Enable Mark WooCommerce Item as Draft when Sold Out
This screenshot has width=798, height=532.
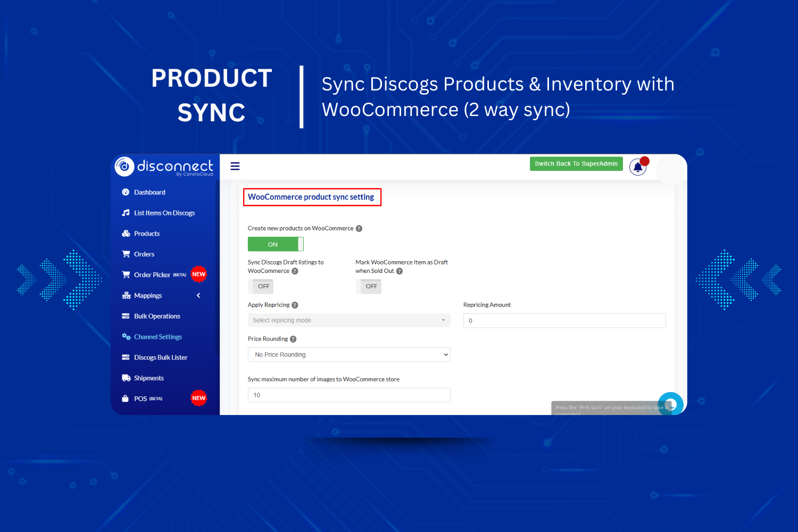click(369, 286)
